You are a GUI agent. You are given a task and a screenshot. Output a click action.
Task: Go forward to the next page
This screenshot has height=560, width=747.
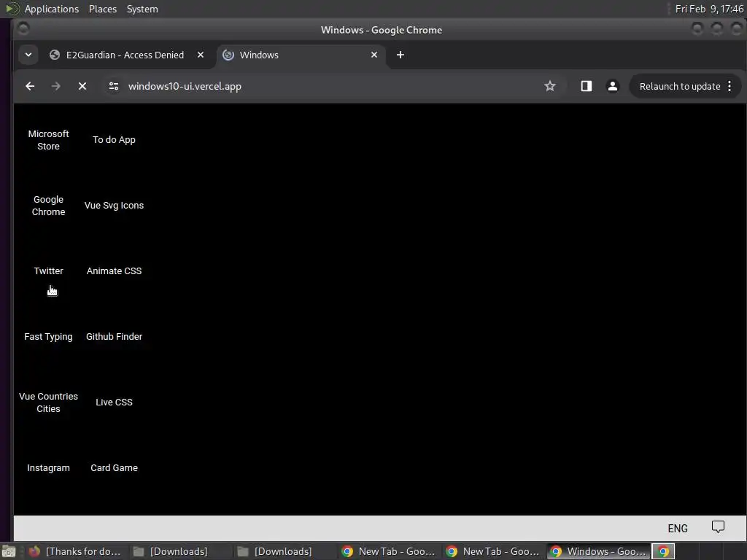click(x=55, y=86)
